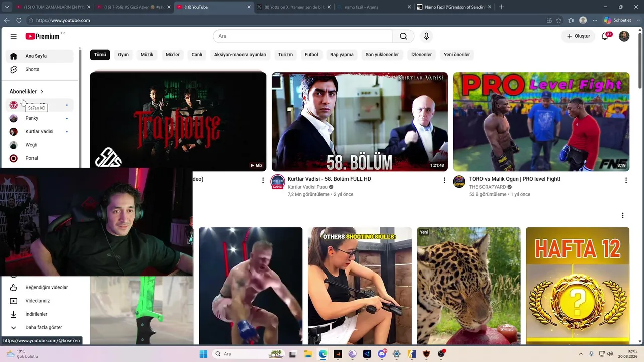
Task: Open Kurtlar Vadisi Pusu channel avatar
Action: click(277, 182)
